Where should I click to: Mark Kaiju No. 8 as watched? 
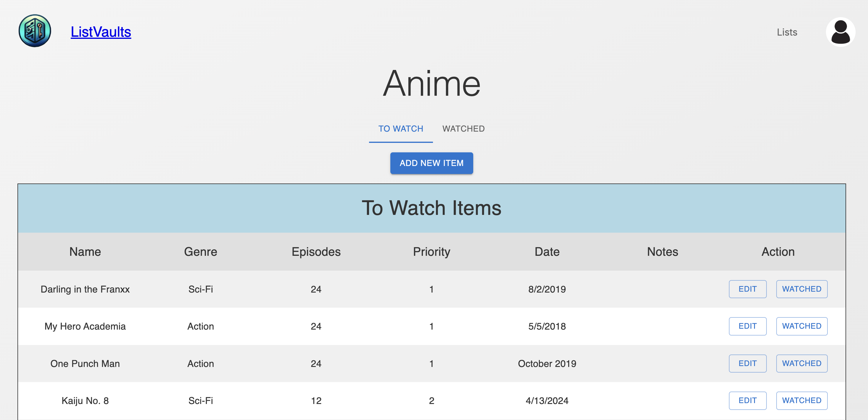(x=801, y=400)
